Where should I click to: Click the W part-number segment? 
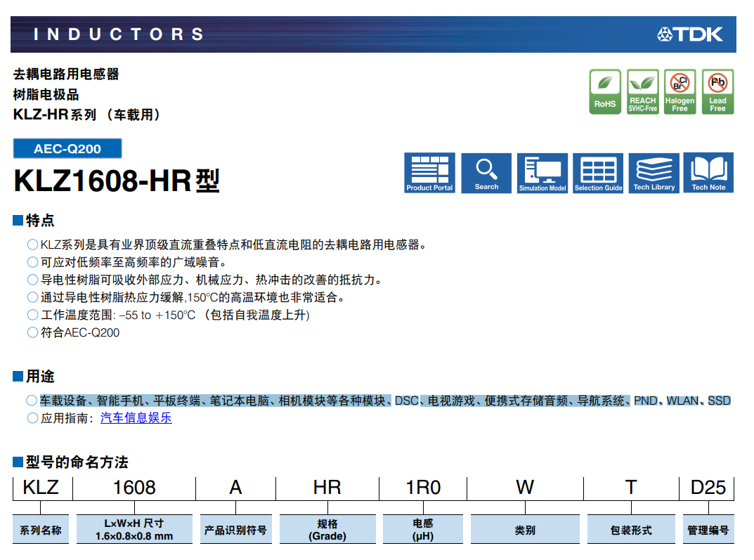click(x=525, y=488)
